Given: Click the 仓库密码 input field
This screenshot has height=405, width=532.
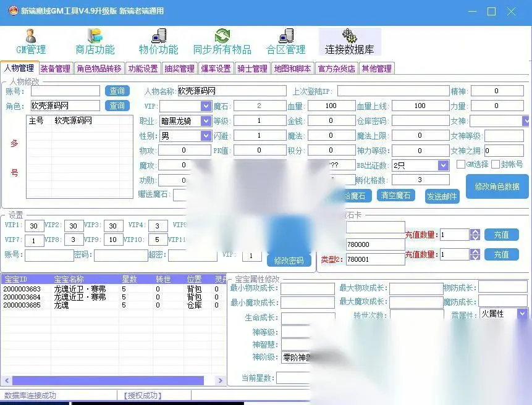Looking at the screenshot, I should point(421,120).
